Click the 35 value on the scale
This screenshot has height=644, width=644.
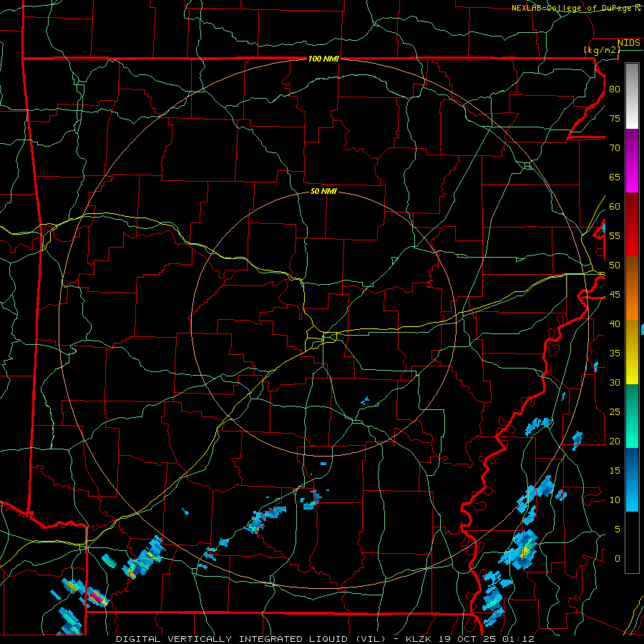pos(615,353)
